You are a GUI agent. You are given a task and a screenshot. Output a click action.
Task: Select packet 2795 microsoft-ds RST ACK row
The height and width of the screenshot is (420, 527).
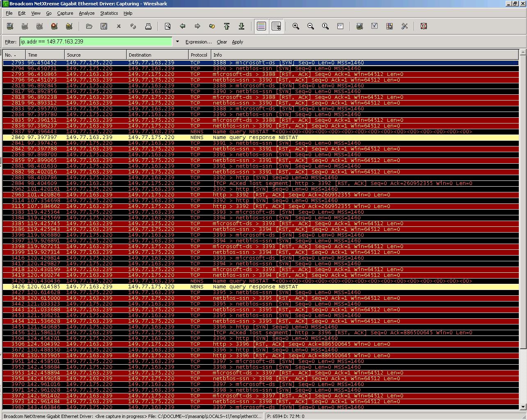(261, 74)
